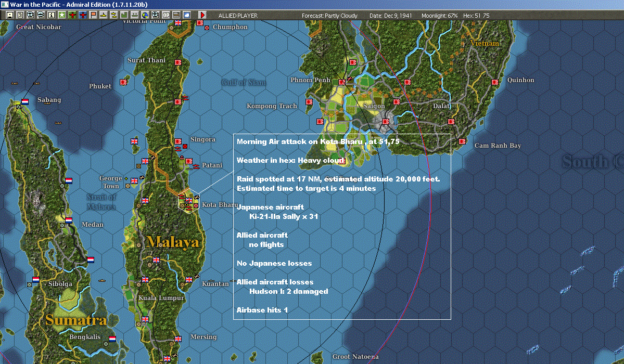Image resolution: width=624 pixels, height=364 pixels.
Task: Click the 'Gulf of Siam' sea label
Action: pos(244,82)
